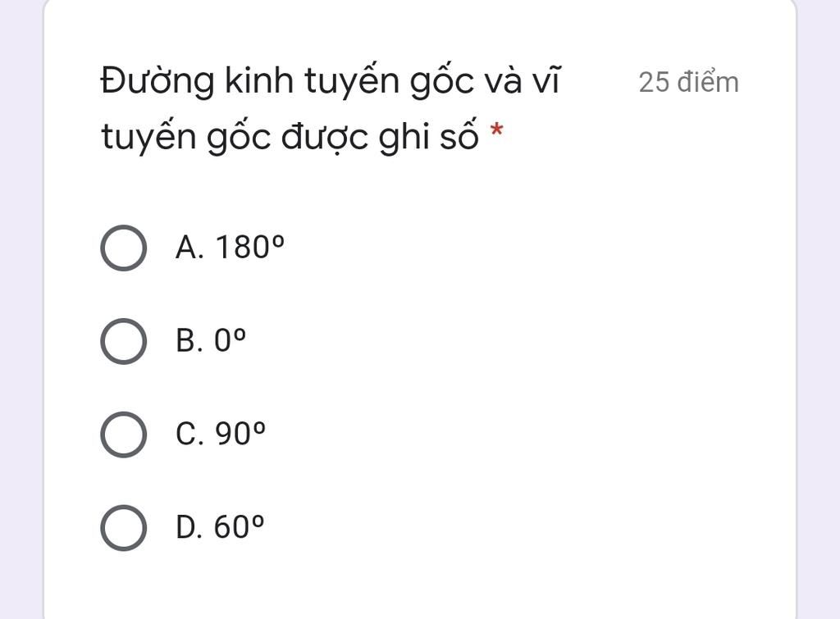Click the degree symbol after 90
The width and height of the screenshot is (840, 619).
click(258, 427)
